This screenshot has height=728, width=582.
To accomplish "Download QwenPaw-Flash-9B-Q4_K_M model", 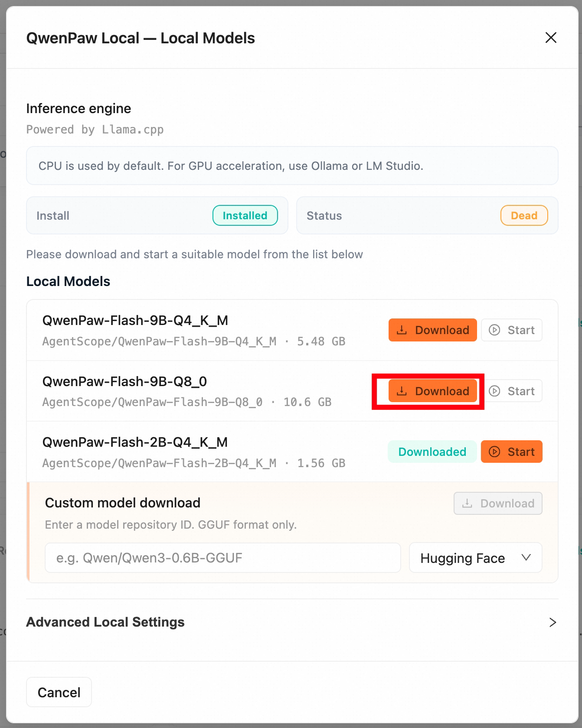I will pos(432,330).
